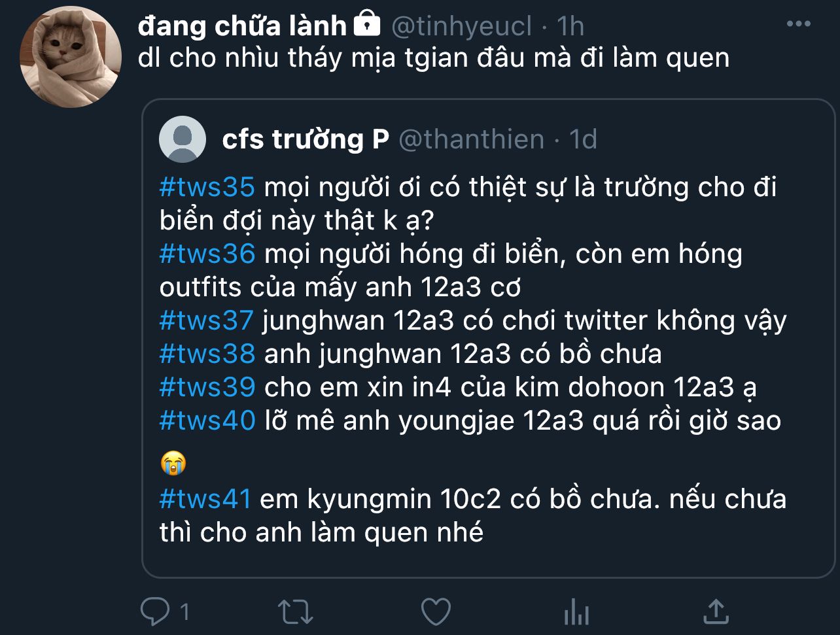Click the 1d quoted tweet timestamp
Image resolution: width=840 pixels, height=635 pixels.
(x=583, y=139)
